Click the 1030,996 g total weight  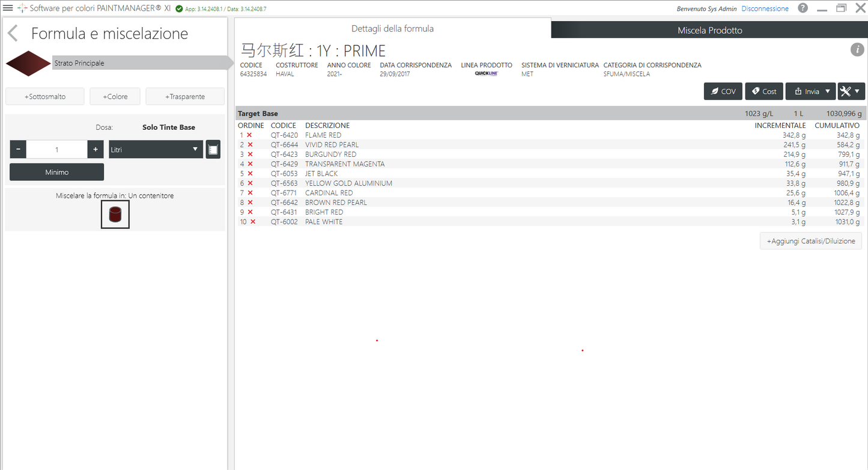pos(844,114)
